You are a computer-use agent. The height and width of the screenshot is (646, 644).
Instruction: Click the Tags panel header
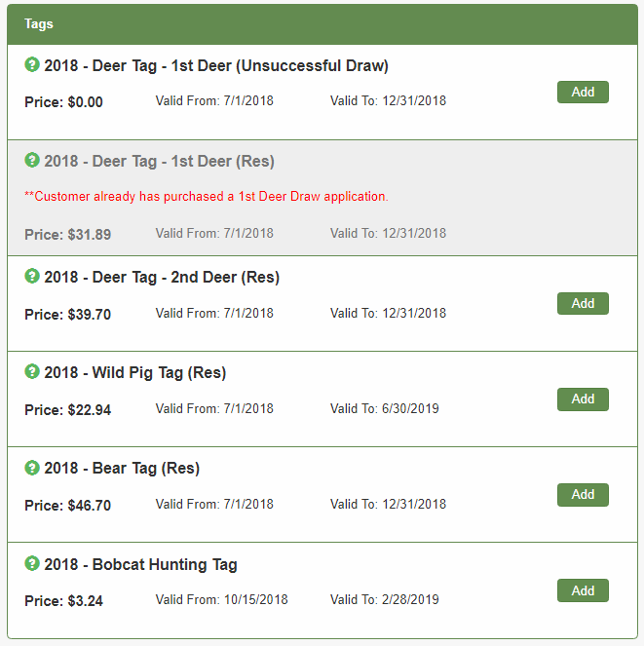coord(322,23)
